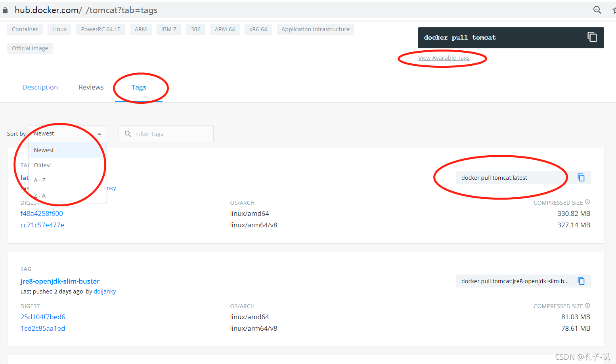Click the 81.03 MB size value
616x364 pixels.
(576, 317)
